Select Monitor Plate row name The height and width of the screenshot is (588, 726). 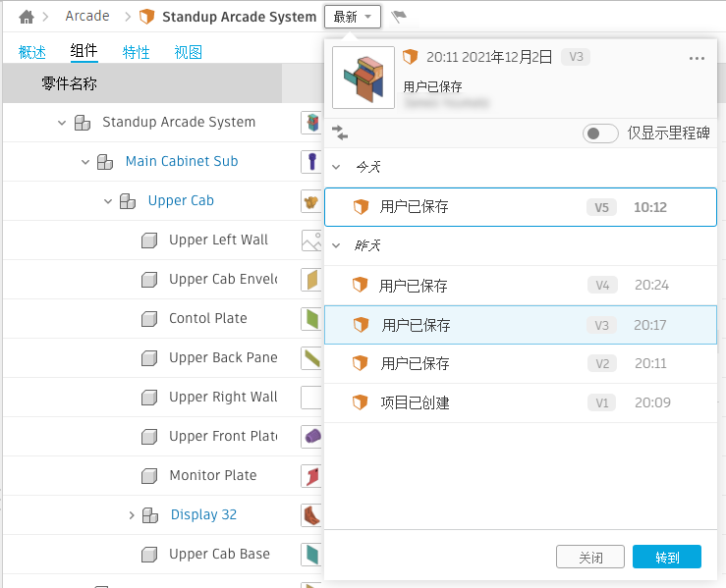pyautogui.click(x=213, y=475)
